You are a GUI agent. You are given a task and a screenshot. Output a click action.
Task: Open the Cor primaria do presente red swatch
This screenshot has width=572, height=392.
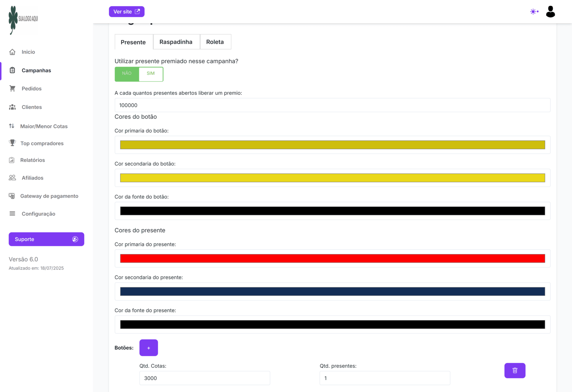pos(332,258)
